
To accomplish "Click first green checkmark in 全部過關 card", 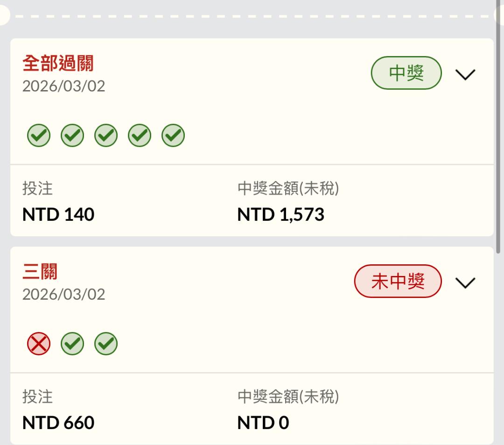I will point(39,136).
